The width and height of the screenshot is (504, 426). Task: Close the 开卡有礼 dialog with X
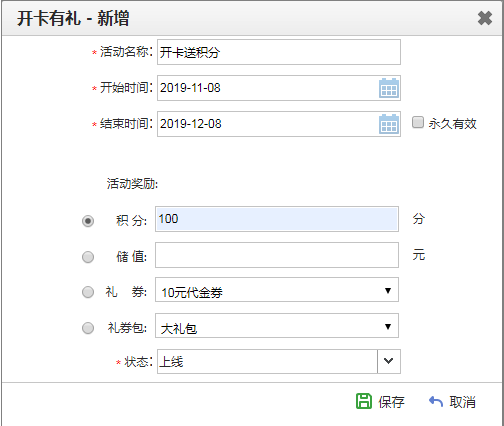click(x=485, y=18)
